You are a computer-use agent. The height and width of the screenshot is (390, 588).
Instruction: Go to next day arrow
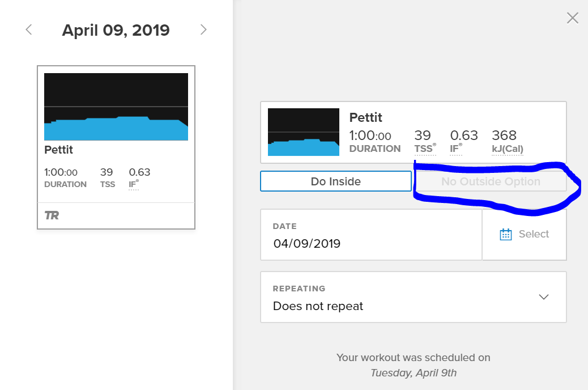point(203,30)
